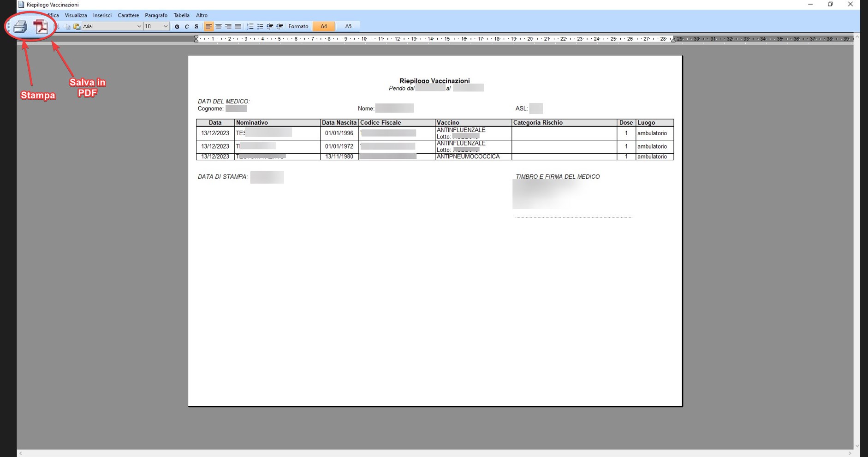Toggle underline formatting (S)
868x457 pixels.
pyautogui.click(x=196, y=27)
